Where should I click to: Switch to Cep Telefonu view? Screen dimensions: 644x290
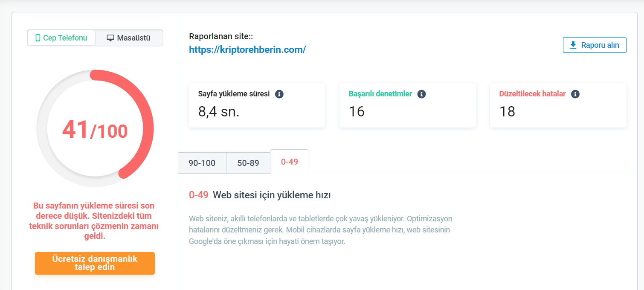click(61, 38)
